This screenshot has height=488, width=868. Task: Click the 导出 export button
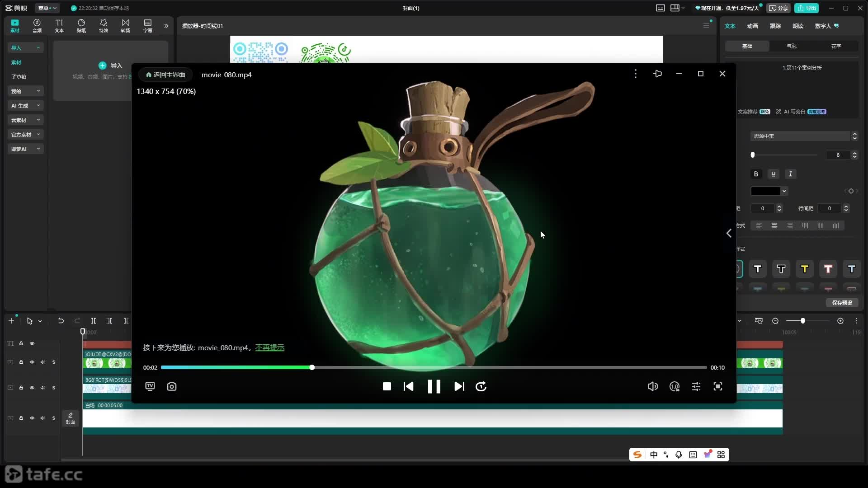coord(807,8)
